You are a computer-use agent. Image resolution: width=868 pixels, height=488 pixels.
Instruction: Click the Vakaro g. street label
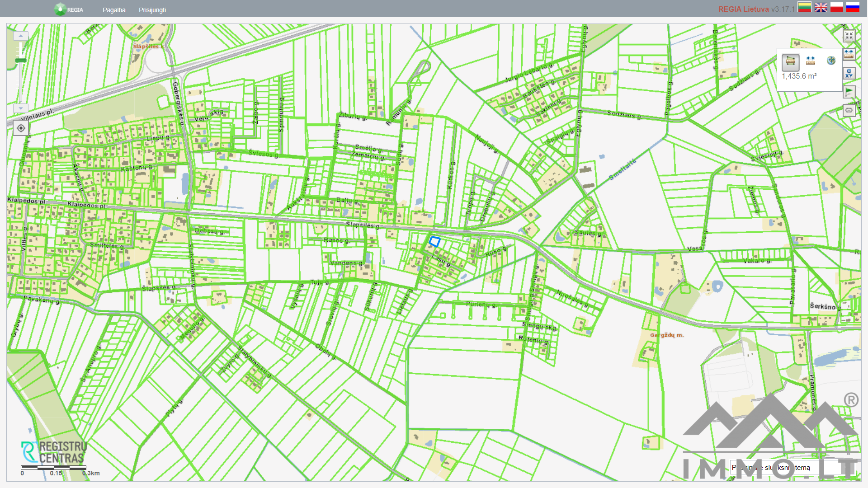pyautogui.click(x=758, y=261)
